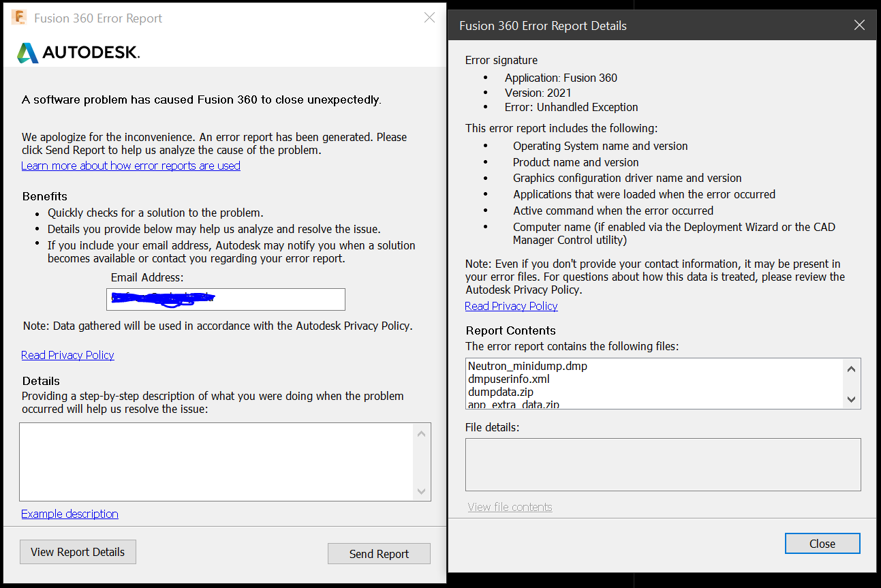
Task: Click the Close button in Report Details
Action: pyautogui.click(x=822, y=544)
